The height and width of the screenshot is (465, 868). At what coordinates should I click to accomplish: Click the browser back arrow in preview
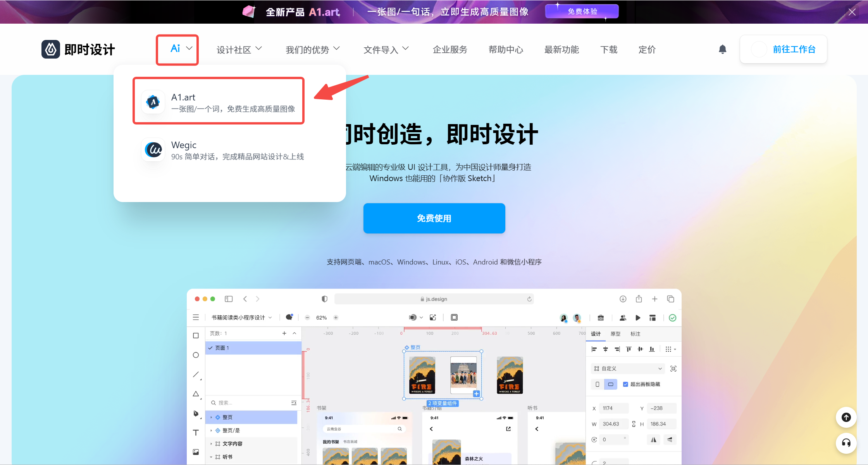pos(245,299)
